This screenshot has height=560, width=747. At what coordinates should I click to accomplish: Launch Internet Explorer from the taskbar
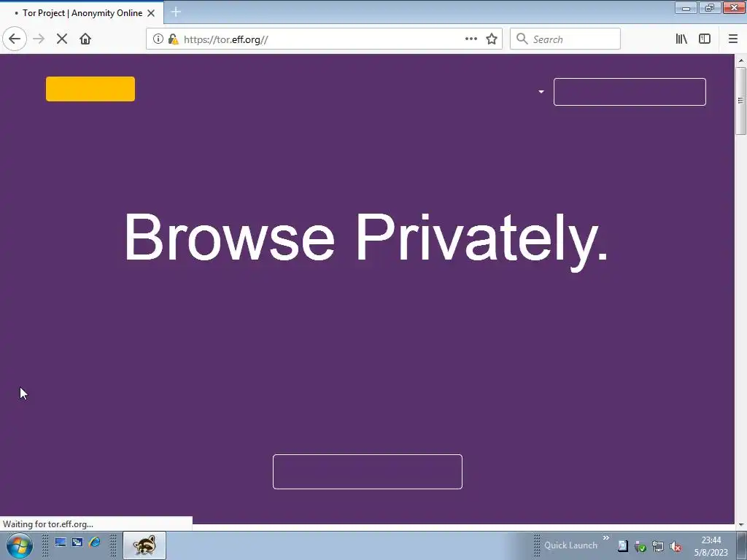pos(94,542)
